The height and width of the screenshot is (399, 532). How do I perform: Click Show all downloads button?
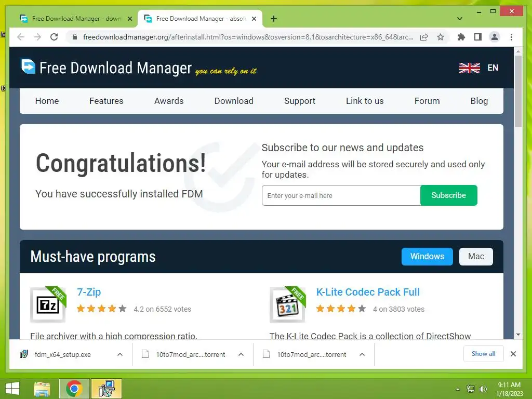[x=484, y=354]
